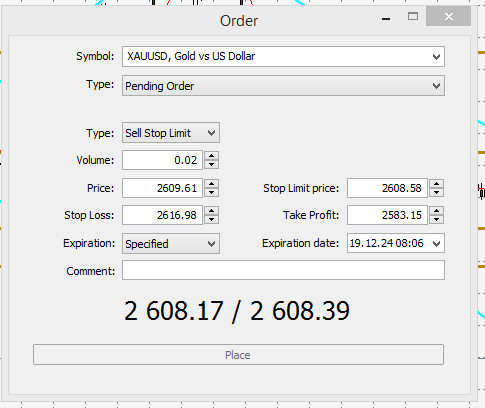Increase Price with up arrow
This screenshot has width=485, height=408.
pos(211,183)
